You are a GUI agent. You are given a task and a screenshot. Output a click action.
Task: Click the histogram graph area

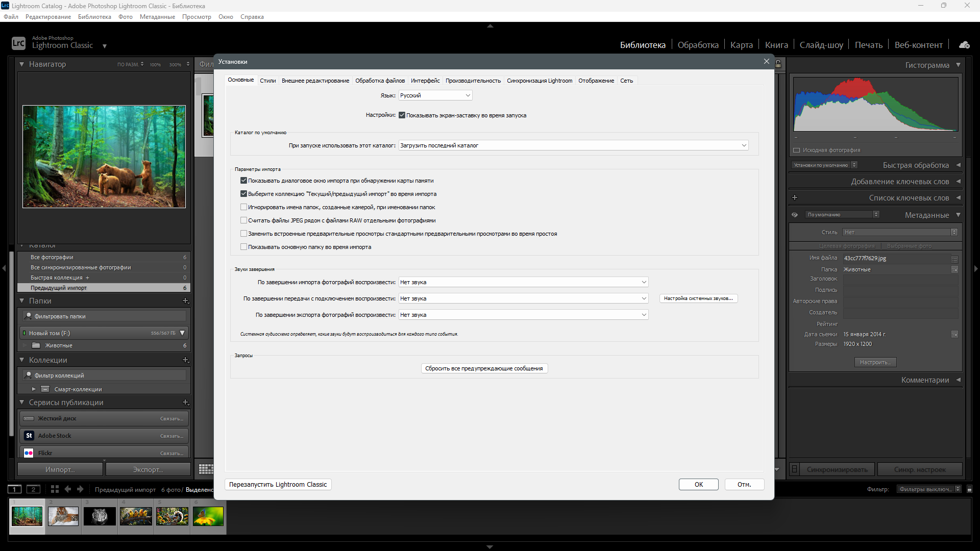(875, 105)
